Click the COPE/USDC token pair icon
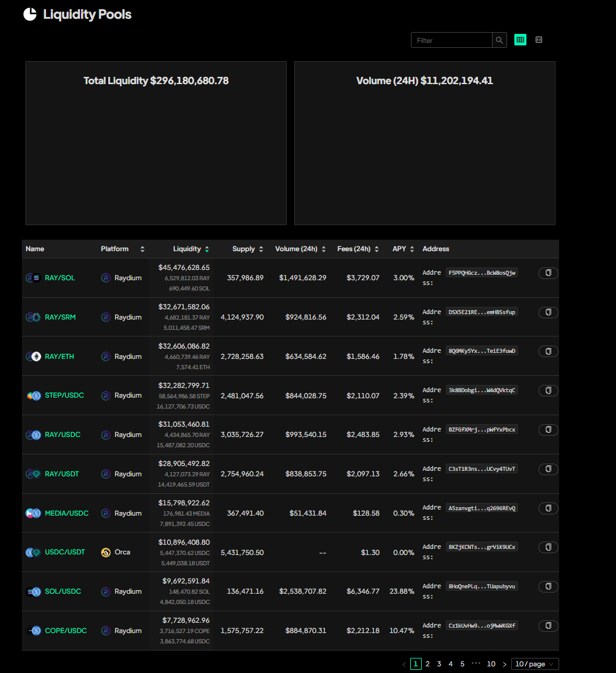Image resolution: width=616 pixels, height=673 pixels. click(x=33, y=631)
